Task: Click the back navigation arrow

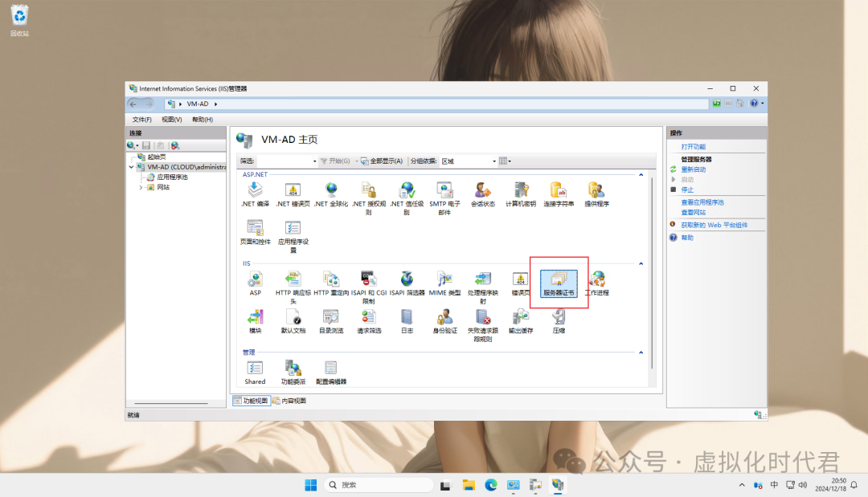Action: 133,104
